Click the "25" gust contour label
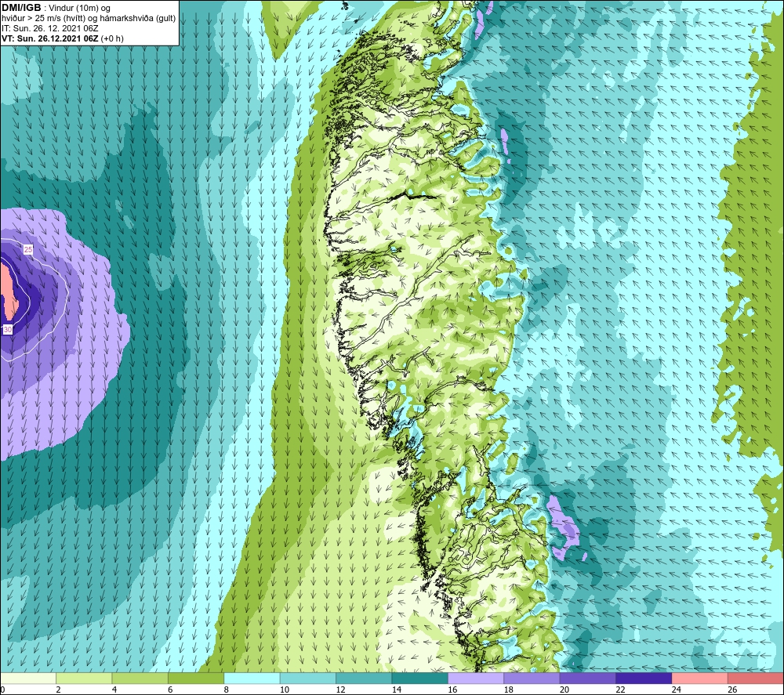This screenshot has height=695, width=784. pos(28,249)
